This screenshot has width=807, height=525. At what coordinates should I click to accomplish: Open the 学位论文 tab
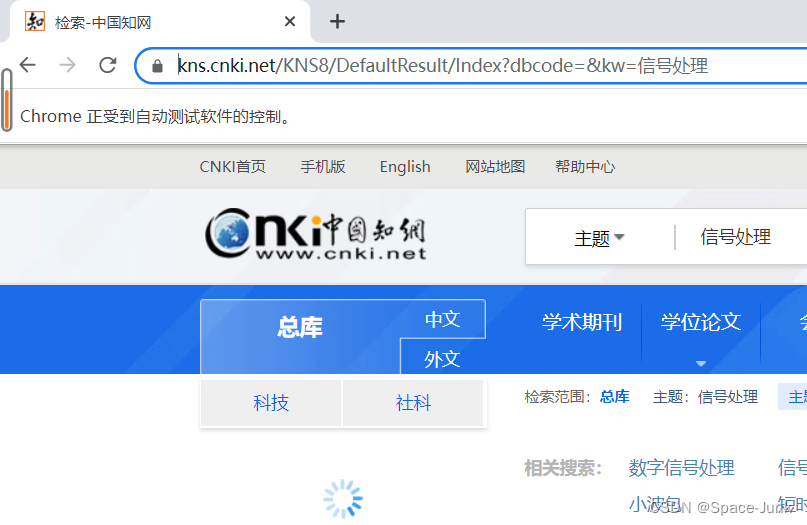701,322
